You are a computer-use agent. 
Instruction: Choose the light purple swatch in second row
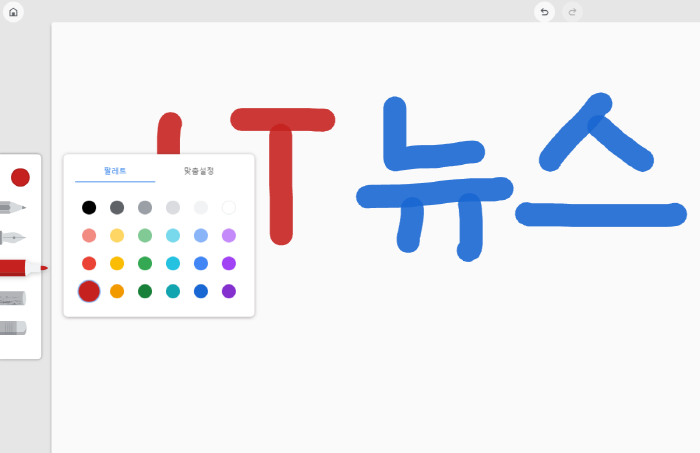pos(229,235)
